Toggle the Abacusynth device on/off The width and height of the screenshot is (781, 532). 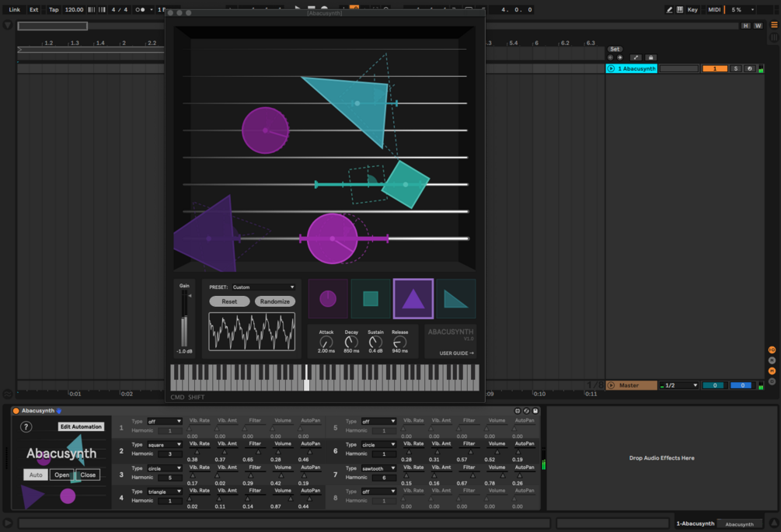pos(16,411)
